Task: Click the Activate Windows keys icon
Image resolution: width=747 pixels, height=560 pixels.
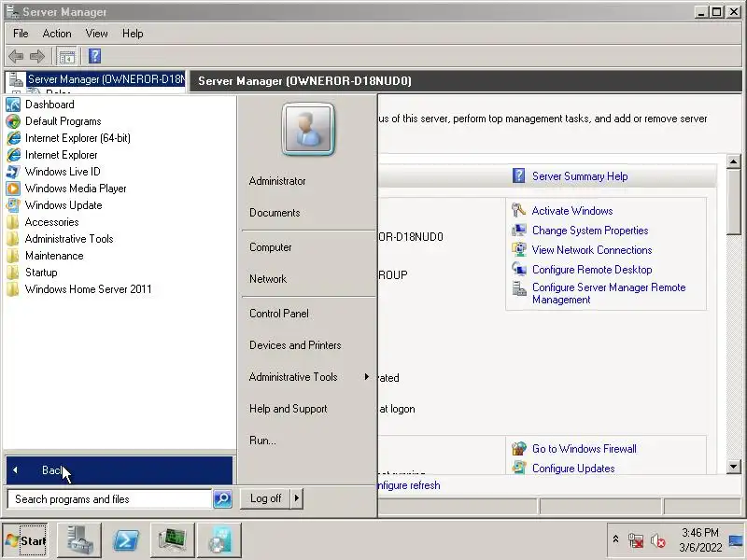Action: (518, 210)
